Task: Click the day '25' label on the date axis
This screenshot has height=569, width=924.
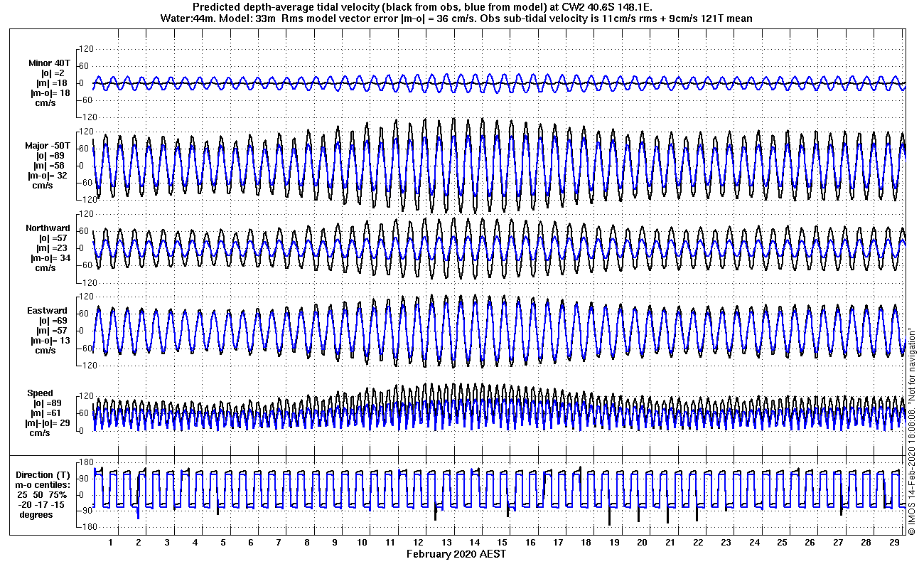Action: (x=782, y=543)
